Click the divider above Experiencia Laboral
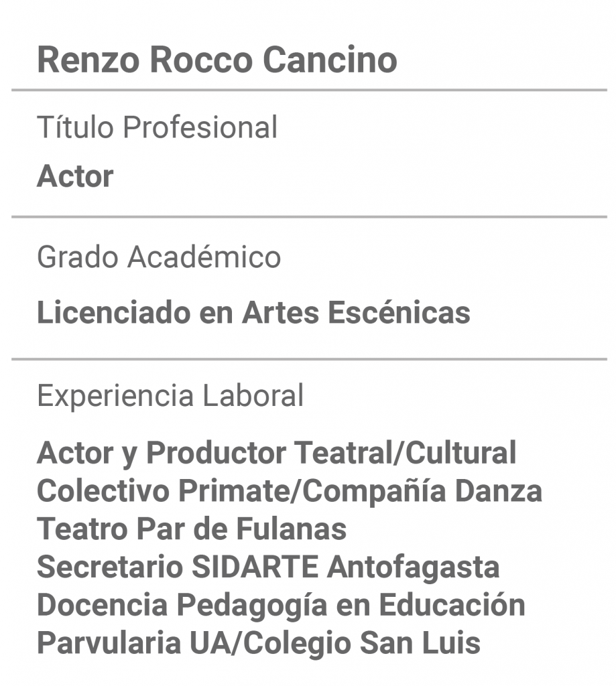This screenshot has height=686, width=616. pyautogui.click(x=309, y=359)
